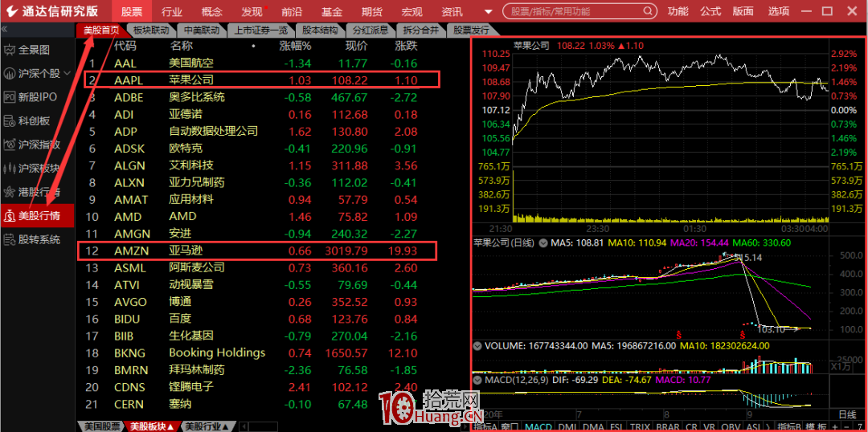Open the 股票 top menu
This screenshot has width=868, height=432.
point(131,11)
